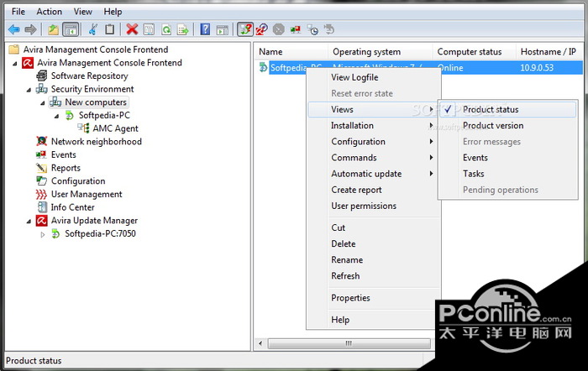This screenshot has width=588, height=371.
Task: Click the red X Delete icon
Action: point(132,29)
